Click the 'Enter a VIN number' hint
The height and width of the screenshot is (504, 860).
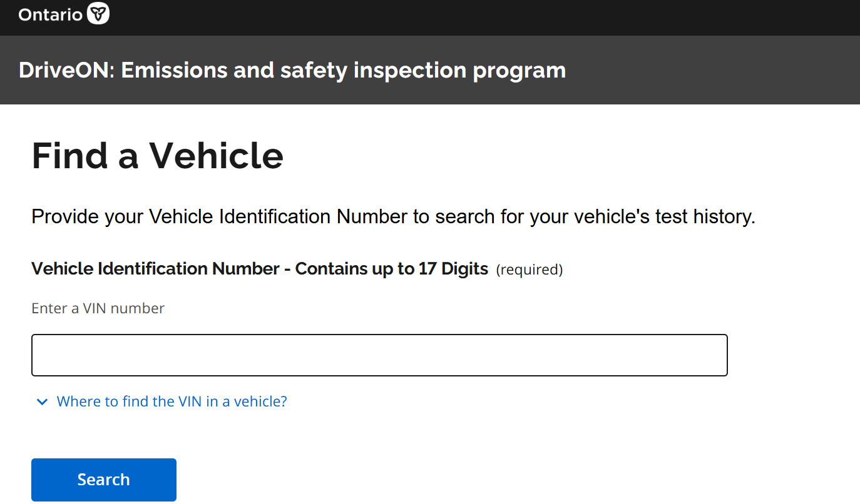pyautogui.click(x=98, y=308)
